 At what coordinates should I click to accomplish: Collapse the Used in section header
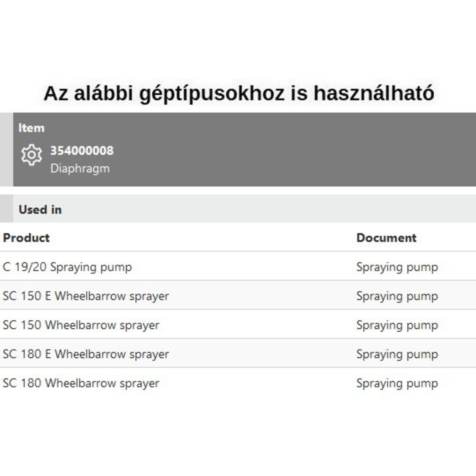pos(40,209)
